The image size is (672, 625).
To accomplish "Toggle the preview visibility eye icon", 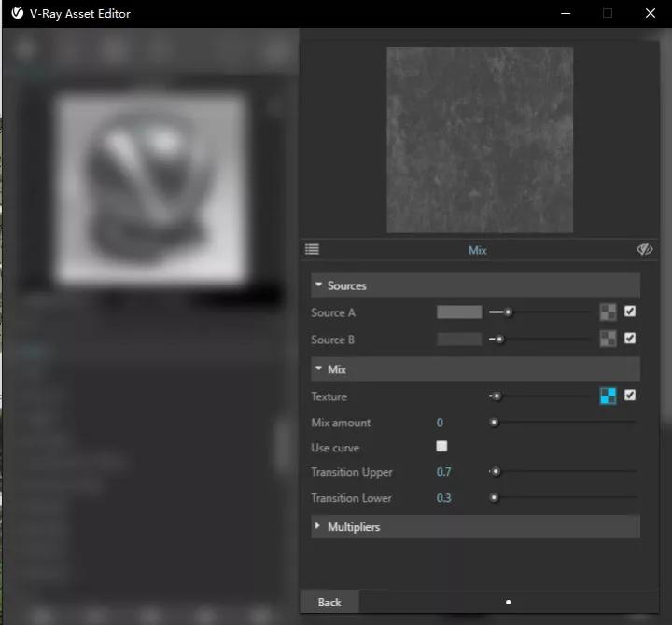I will [644, 249].
